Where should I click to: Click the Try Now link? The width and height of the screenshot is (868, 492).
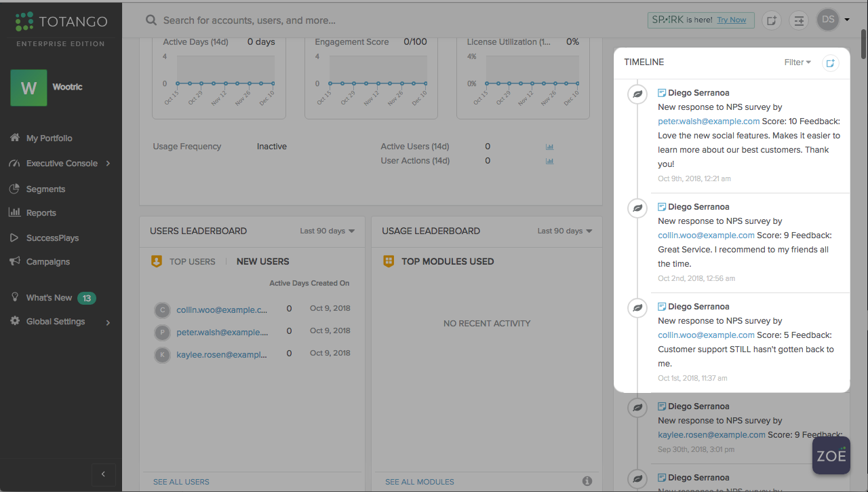click(x=732, y=20)
